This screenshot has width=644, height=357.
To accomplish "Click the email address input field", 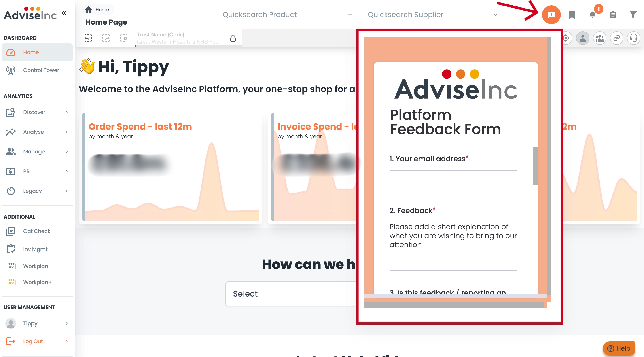I will 453,179.
